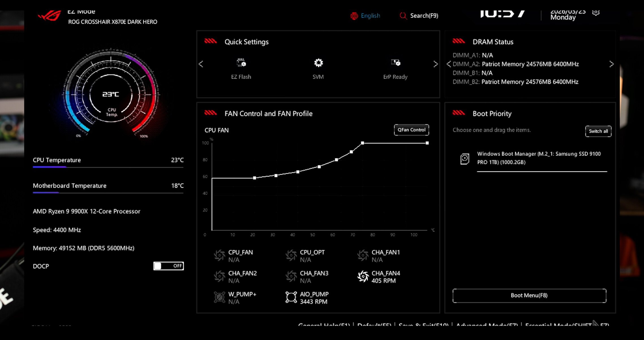Open QFan Control
Screen dimensions: 644x340
point(411,130)
